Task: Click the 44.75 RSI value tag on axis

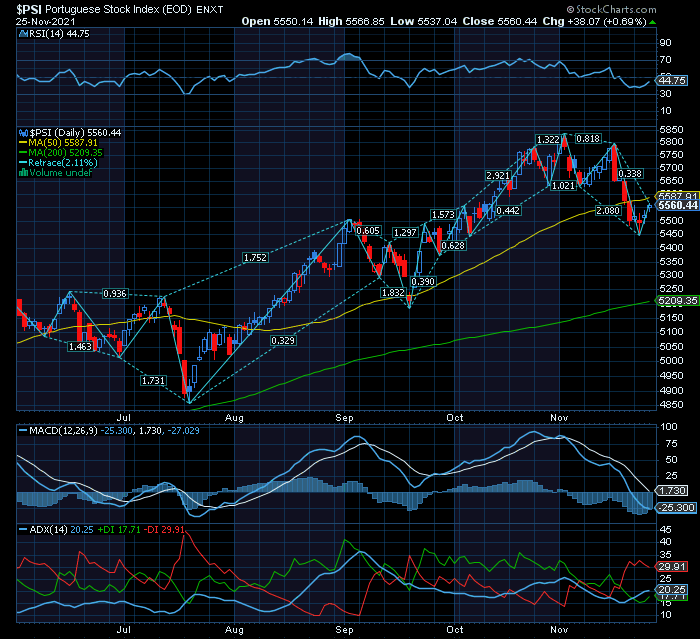Action: point(672,81)
